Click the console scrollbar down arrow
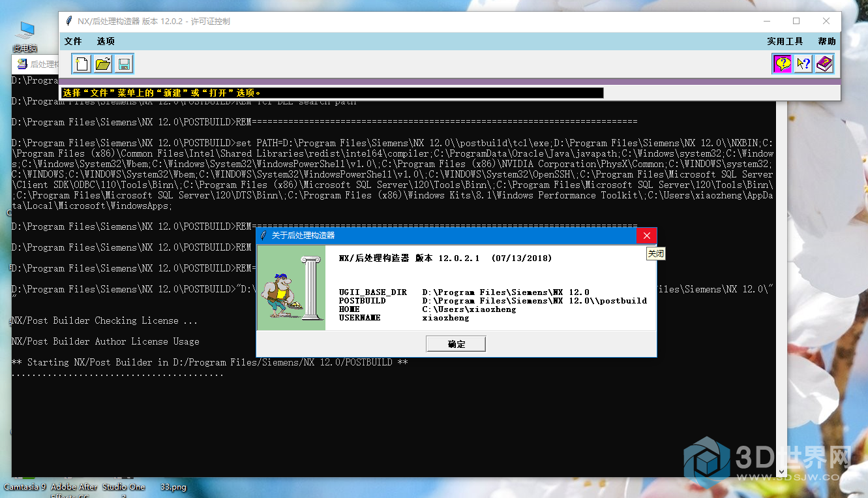Image resolution: width=868 pixels, height=498 pixels. click(782, 471)
